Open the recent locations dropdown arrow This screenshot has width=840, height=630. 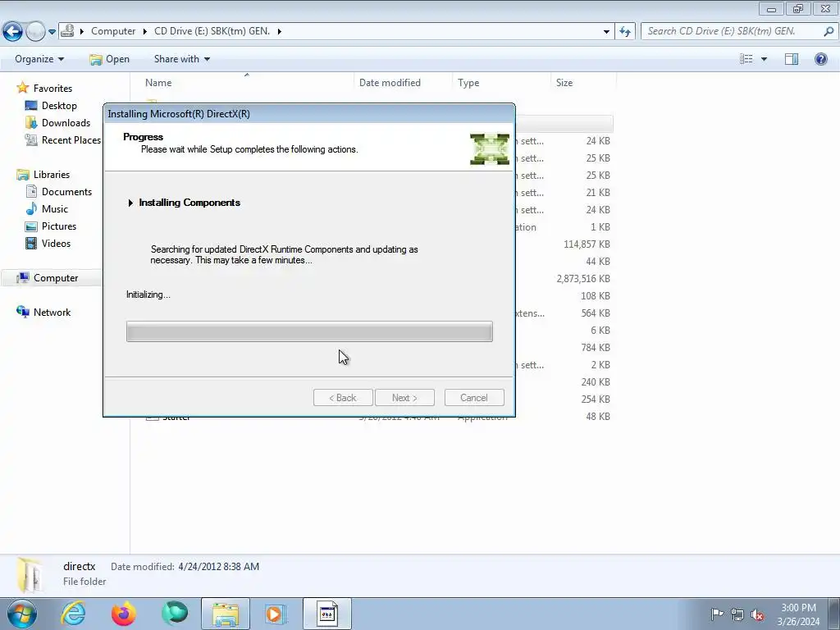coord(52,32)
